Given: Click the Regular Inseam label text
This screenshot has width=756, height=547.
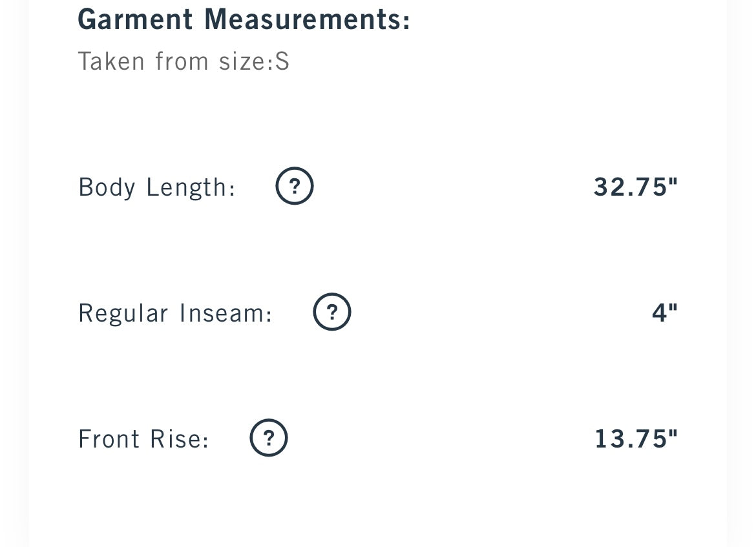Looking at the screenshot, I should [175, 313].
